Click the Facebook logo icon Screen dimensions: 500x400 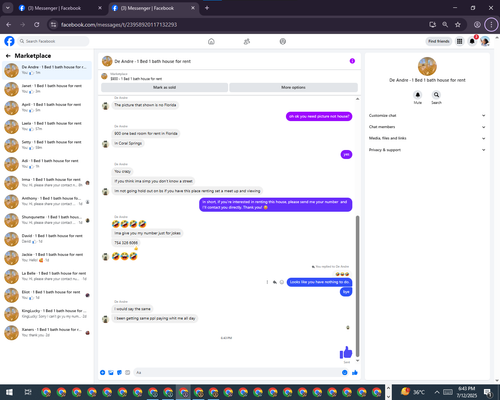click(9, 41)
